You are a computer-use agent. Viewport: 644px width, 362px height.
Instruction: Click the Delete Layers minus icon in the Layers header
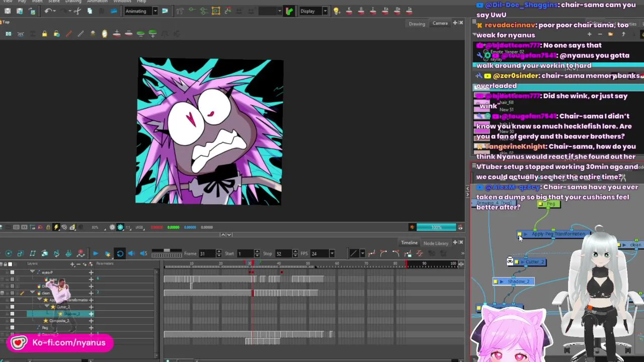pyautogui.click(x=78, y=264)
